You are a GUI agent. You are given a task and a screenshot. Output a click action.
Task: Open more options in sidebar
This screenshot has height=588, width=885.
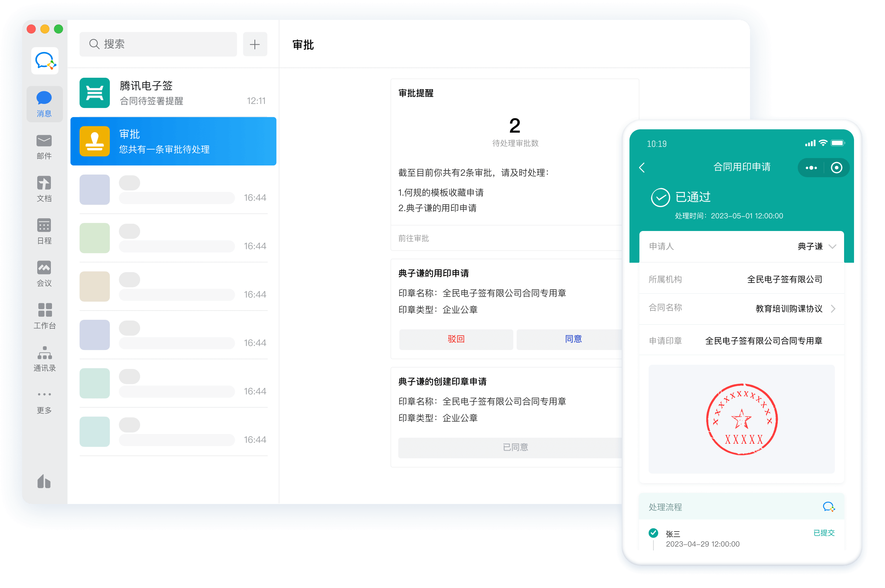pyautogui.click(x=45, y=399)
